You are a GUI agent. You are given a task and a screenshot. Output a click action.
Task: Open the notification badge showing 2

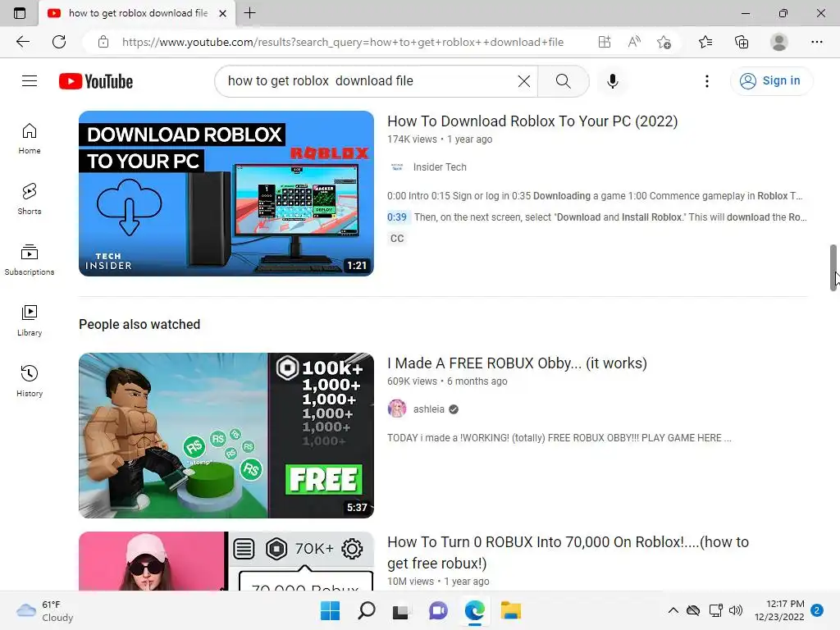click(x=818, y=610)
